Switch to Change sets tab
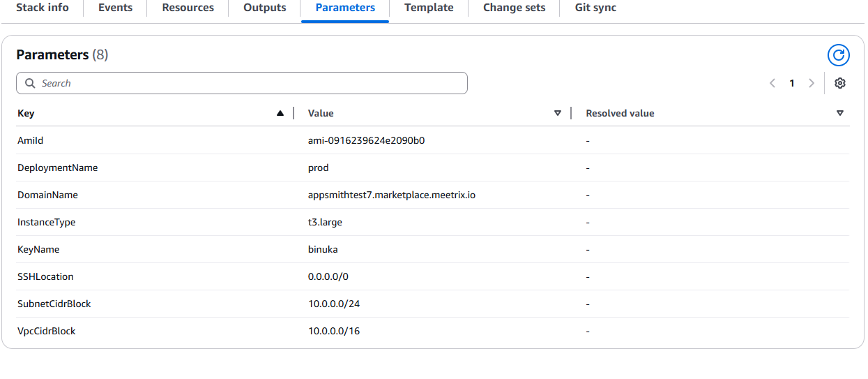 [515, 8]
